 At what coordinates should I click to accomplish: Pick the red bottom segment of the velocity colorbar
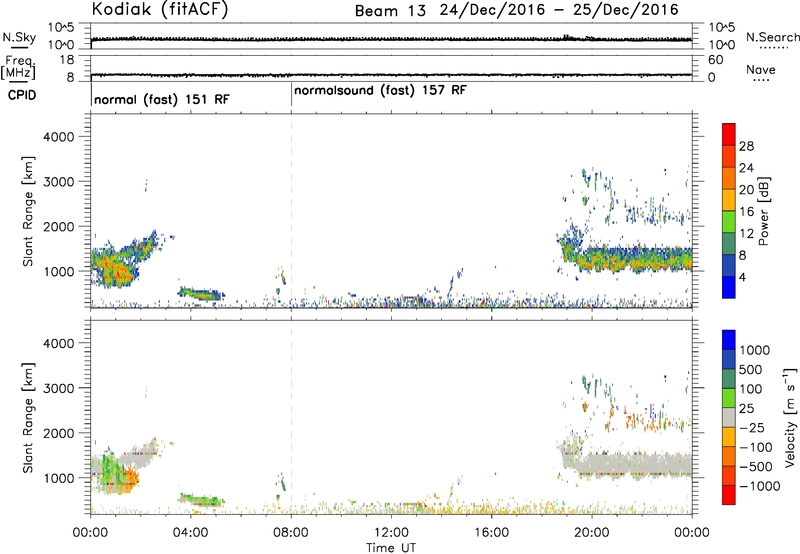pyautogui.click(x=729, y=495)
